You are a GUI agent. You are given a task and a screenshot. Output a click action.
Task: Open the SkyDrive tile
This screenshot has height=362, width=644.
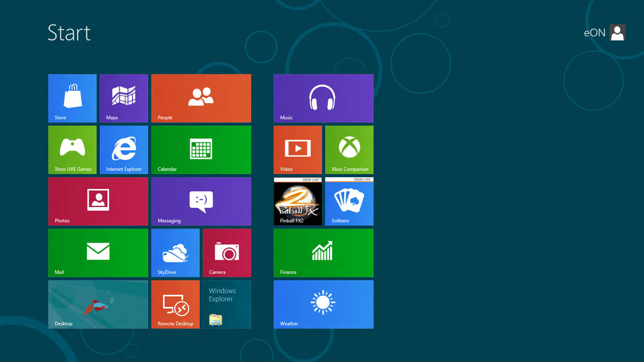(176, 253)
